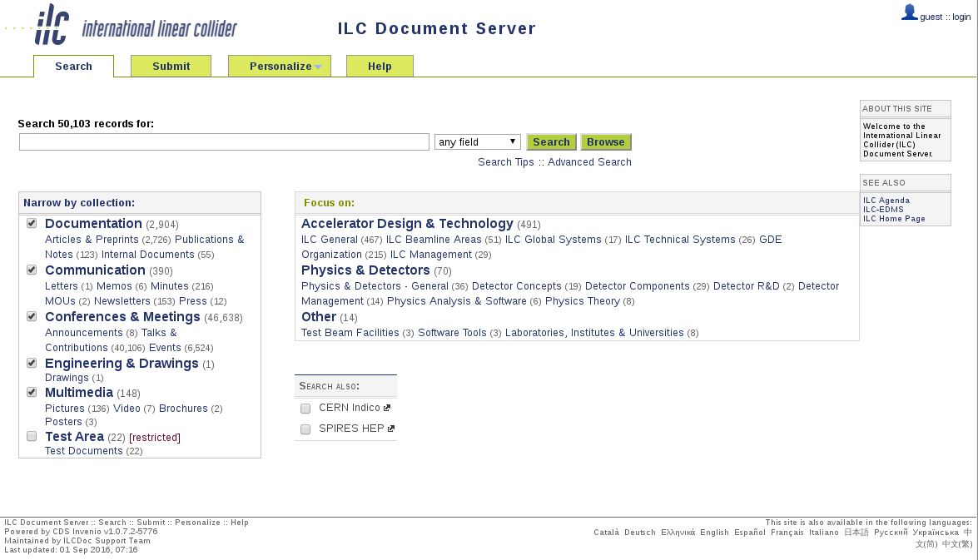Open the Submit tab
The width and height of the screenshot is (978, 560).
tap(171, 66)
